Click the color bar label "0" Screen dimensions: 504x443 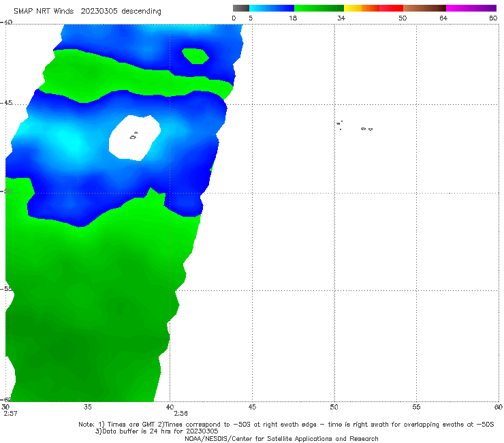point(234,18)
